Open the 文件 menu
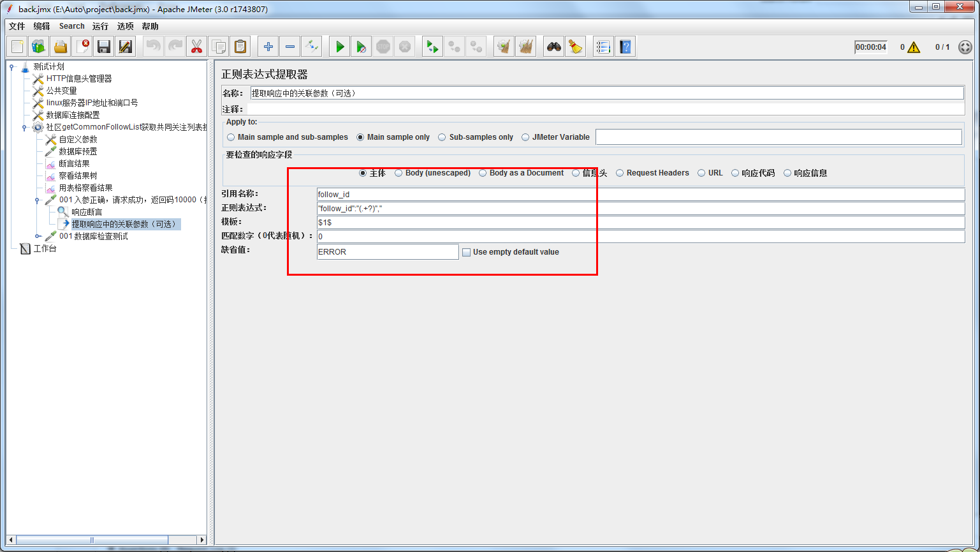Viewport: 980px width, 552px height. point(17,26)
